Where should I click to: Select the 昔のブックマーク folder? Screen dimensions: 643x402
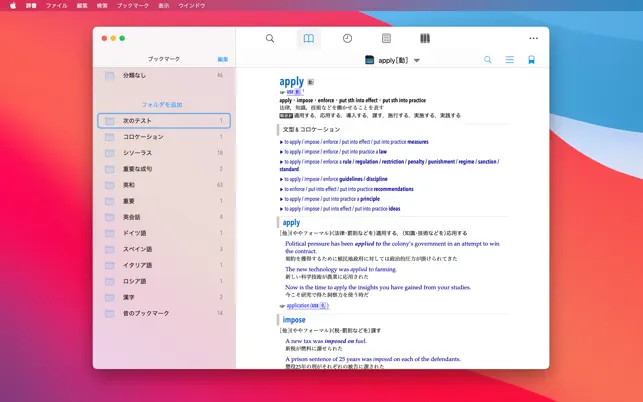[x=164, y=313]
